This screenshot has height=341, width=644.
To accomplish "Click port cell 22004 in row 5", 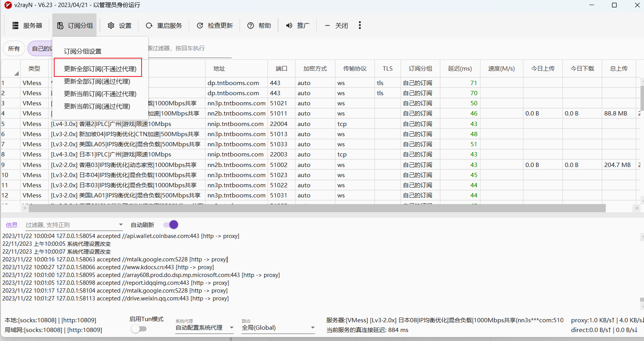I will tap(279, 124).
